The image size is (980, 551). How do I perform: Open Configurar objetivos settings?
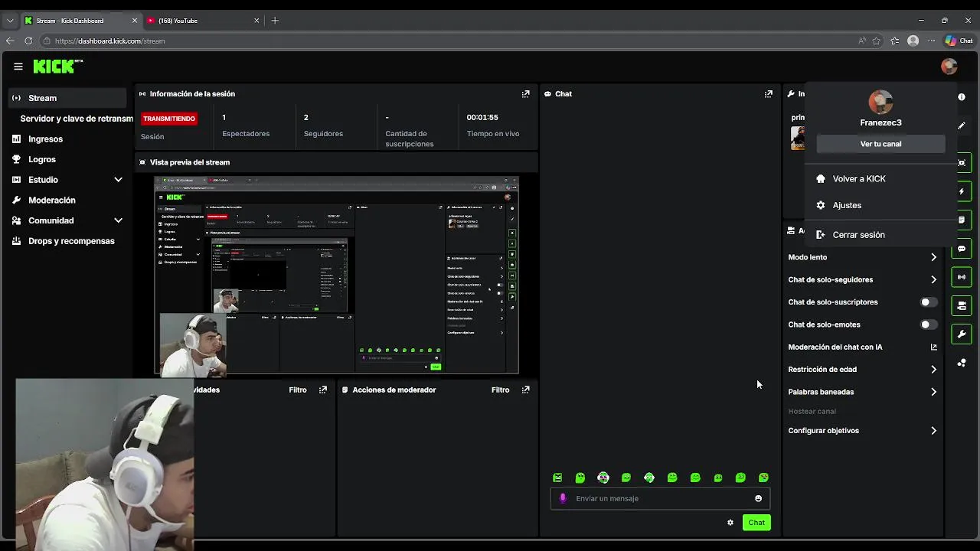point(863,431)
